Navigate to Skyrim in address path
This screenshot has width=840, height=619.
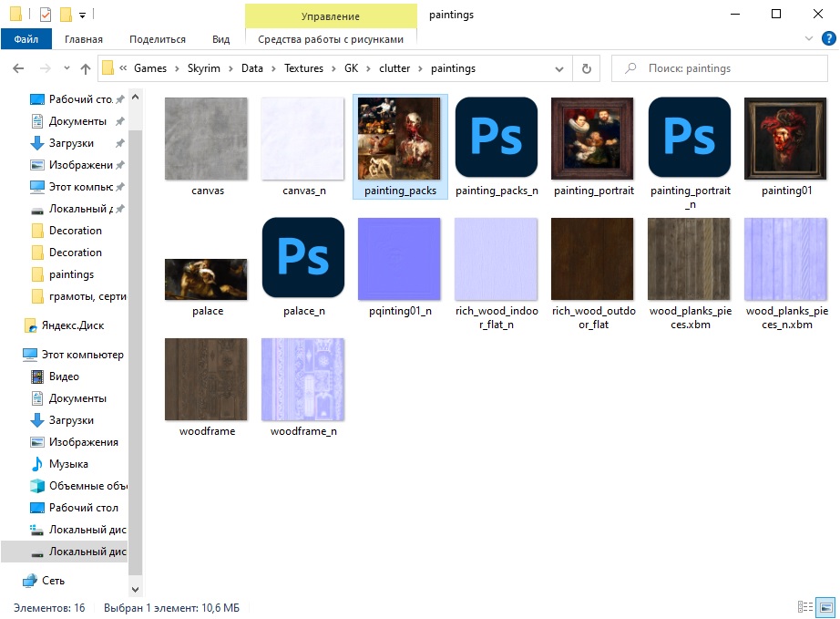203,68
